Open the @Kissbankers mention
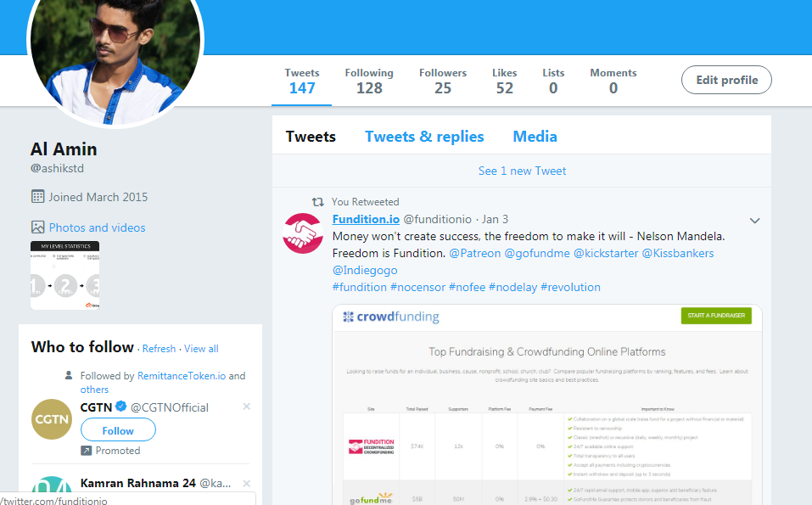Viewport: 812px width, 505px height. pos(678,253)
